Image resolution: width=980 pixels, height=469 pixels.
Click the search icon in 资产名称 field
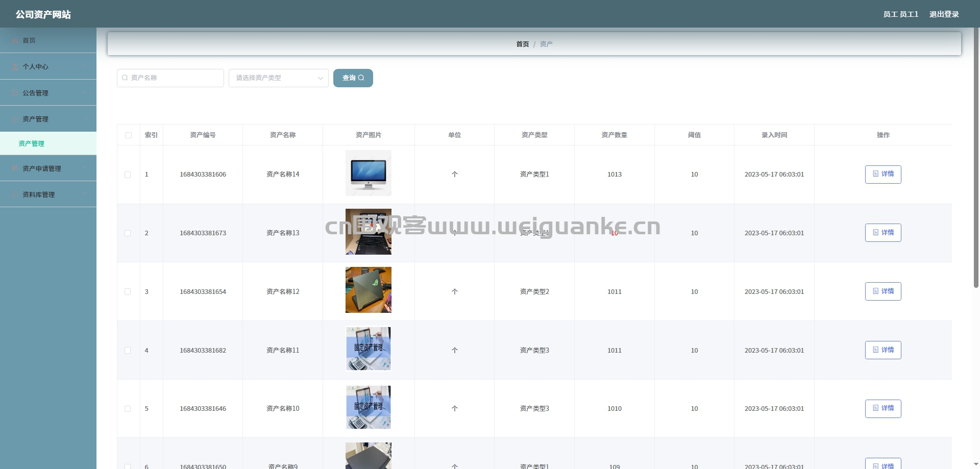[x=125, y=78]
